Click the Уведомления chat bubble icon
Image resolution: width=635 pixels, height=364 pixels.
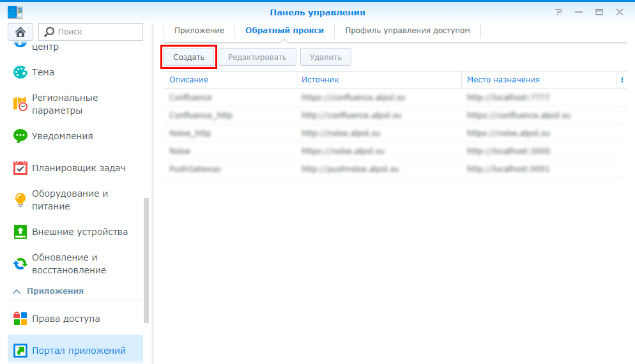point(20,136)
